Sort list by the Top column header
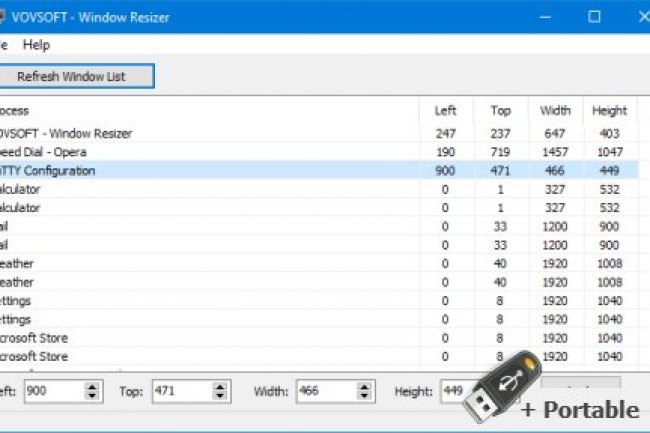 [x=500, y=110]
